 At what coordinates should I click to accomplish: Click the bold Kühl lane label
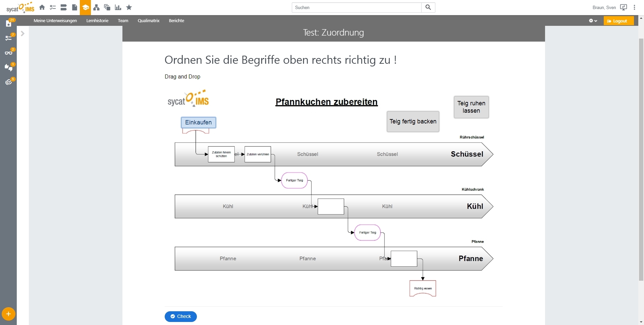(475, 206)
